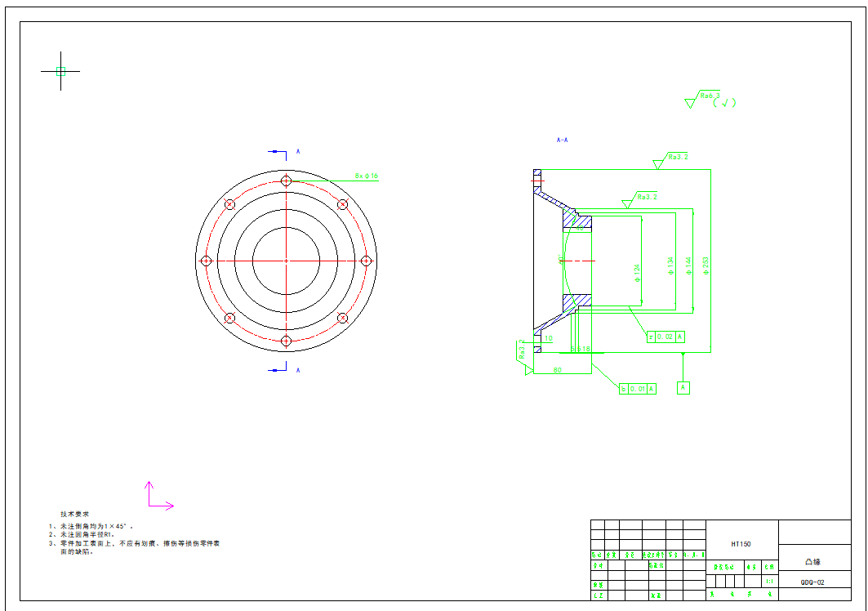The height and width of the screenshot is (611, 868).
Task: Click the datum A box below section view
Action: coord(683,387)
